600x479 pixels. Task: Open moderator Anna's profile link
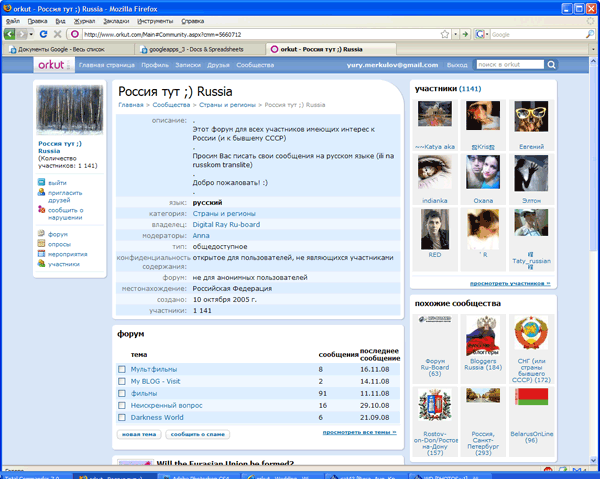click(201, 236)
